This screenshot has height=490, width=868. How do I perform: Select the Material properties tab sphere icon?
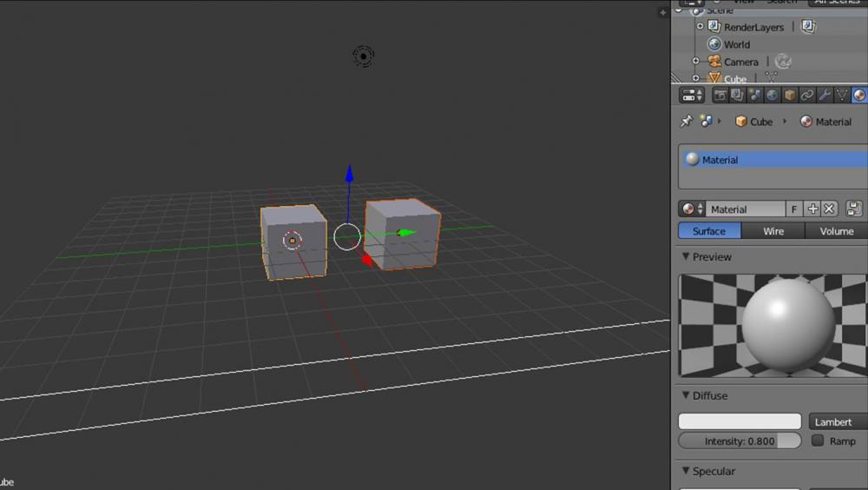click(859, 96)
